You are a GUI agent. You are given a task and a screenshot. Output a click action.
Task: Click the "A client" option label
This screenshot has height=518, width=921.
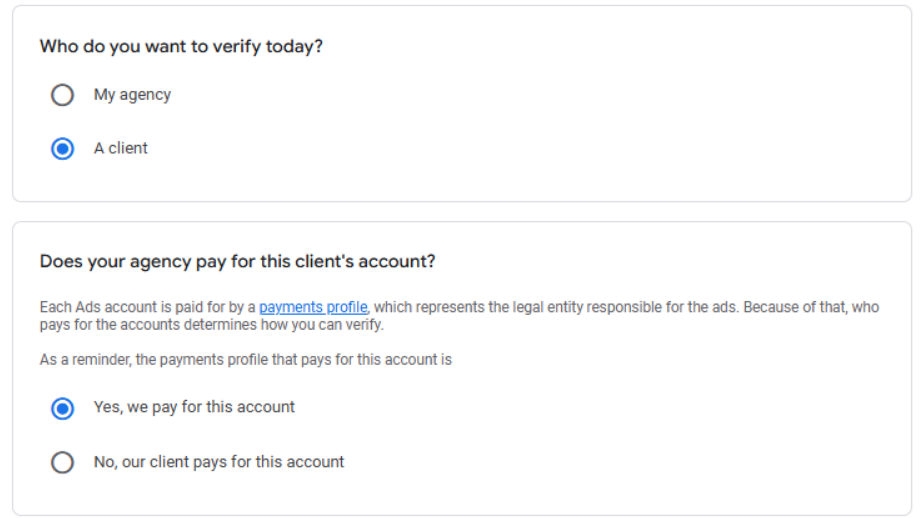pyautogui.click(x=121, y=148)
